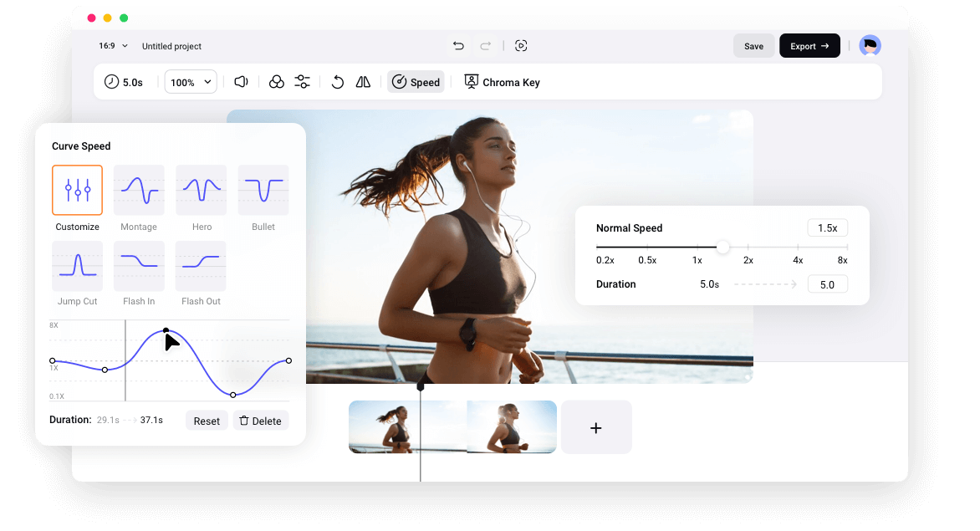Open the 100% zoom dropdown

pyautogui.click(x=191, y=82)
